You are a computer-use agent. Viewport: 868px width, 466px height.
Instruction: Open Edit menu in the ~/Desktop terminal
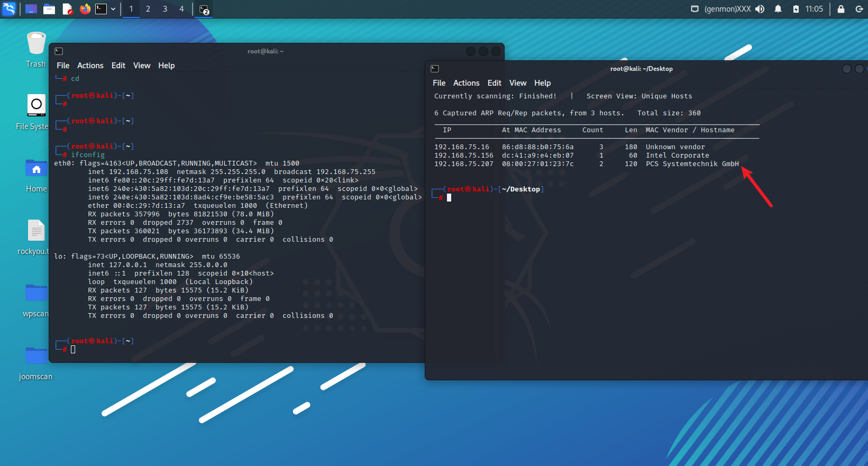495,83
